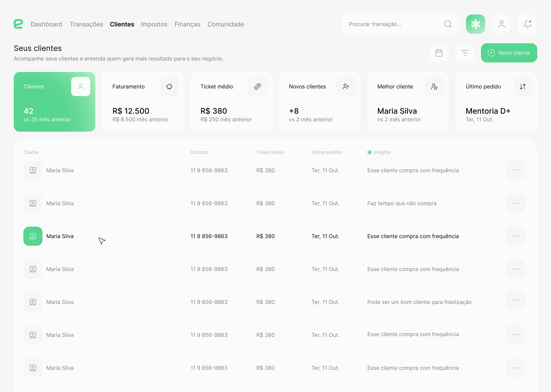Viewport: 551px width, 392px height.
Task: Open the Dashboard tab
Action: [46, 24]
